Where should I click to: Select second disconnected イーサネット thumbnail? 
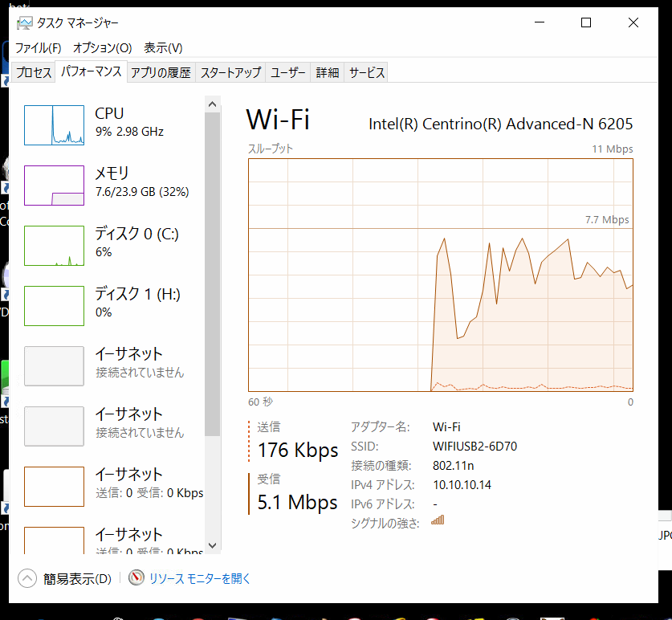(54, 426)
